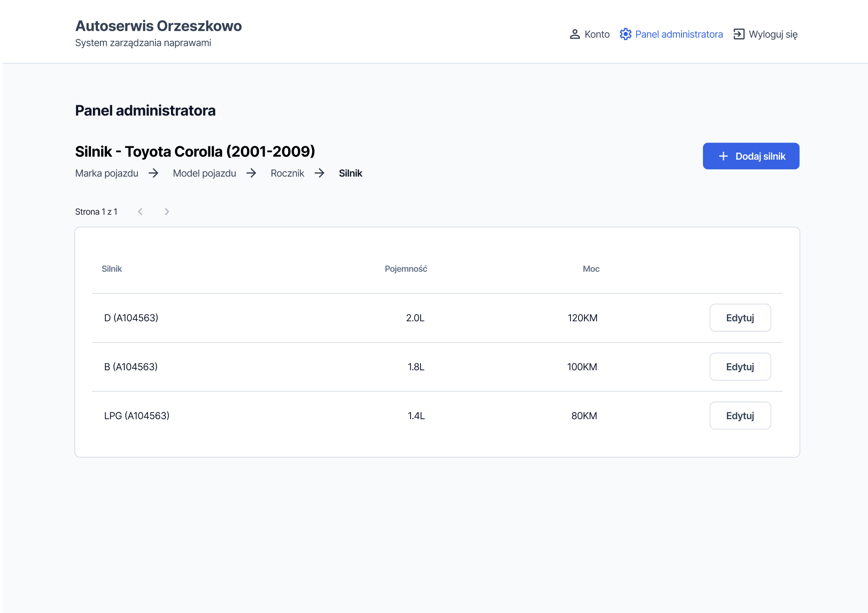Edit the LPG (A104563) engine
Screen dimensions: 868x613
(740, 416)
